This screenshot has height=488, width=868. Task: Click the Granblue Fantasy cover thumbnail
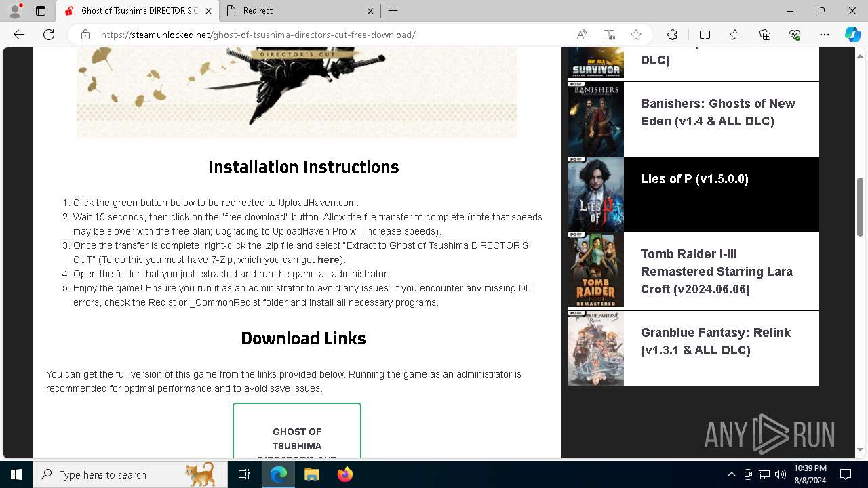click(595, 348)
